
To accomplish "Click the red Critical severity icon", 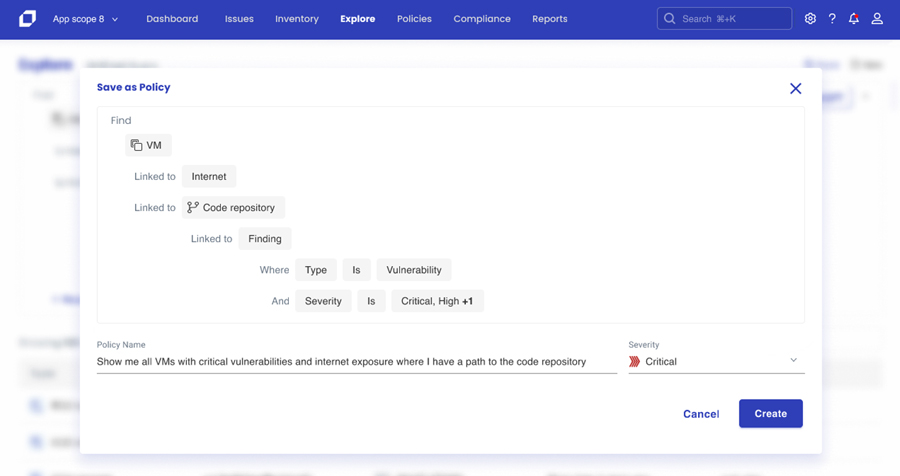I will click(634, 362).
